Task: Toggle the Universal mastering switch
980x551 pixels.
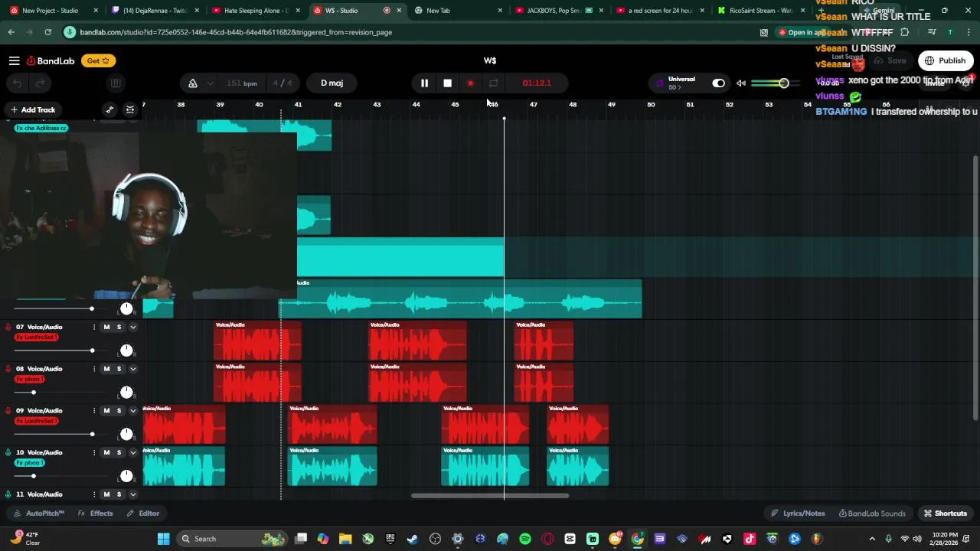Action: click(718, 83)
